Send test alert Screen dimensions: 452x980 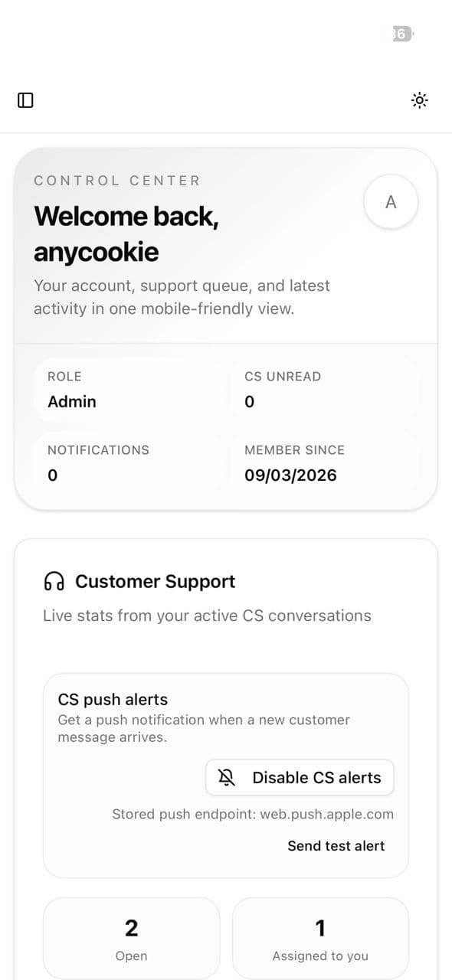tap(336, 846)
